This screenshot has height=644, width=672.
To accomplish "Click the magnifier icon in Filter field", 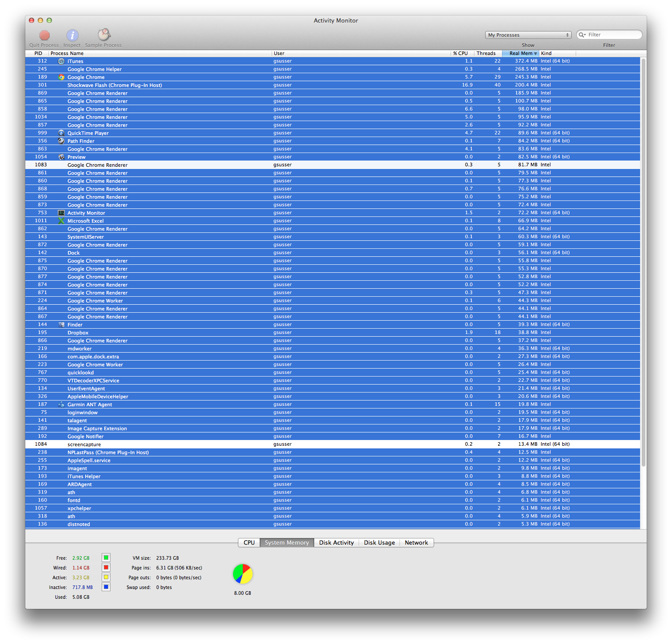I will pos(582,35).
